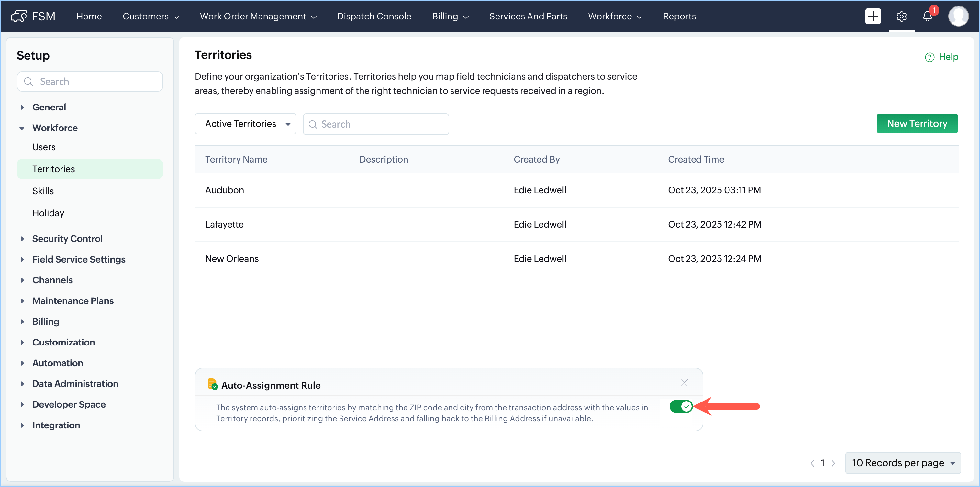The height and width of the screenshot is (487, 980).
Task: Select Skills in Setup sidebar
Action: click(x=43, y=191)
